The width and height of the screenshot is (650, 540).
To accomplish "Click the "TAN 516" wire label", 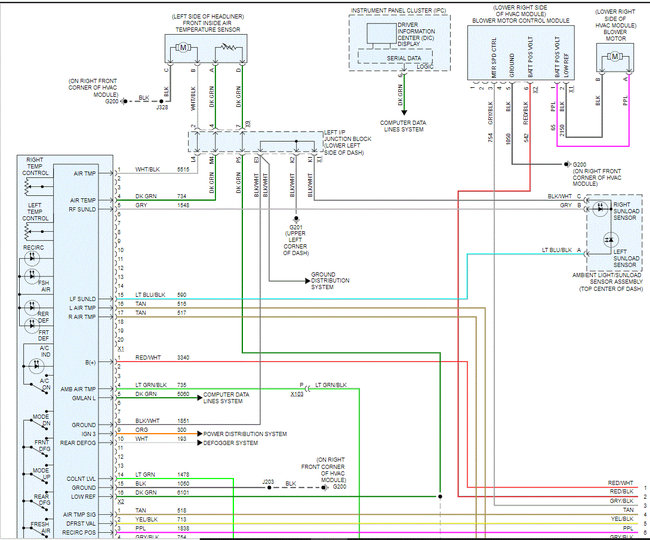I will 161,304.
